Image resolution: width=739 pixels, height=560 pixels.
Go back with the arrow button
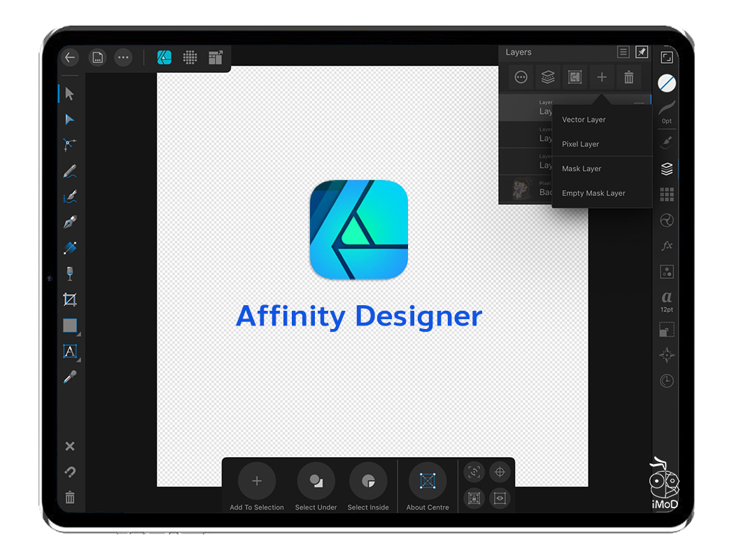coord(69,57)
